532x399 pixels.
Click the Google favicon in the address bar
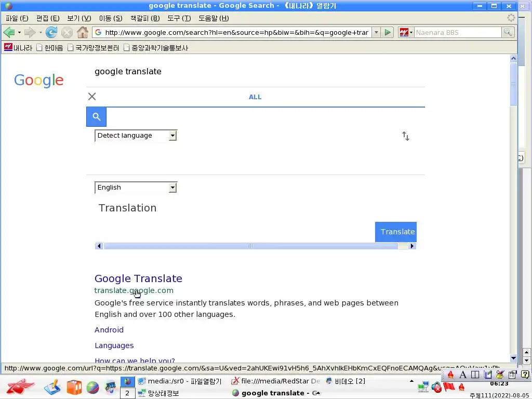click(x=98, y=32)
